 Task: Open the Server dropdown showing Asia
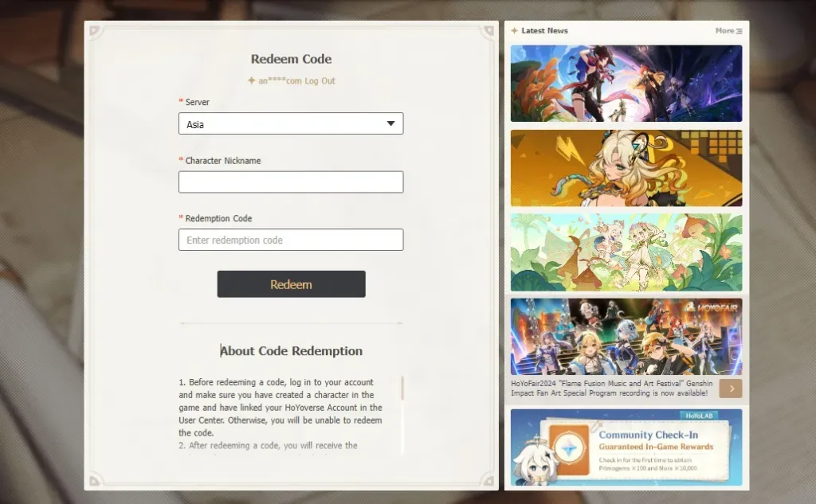tap(291, 123)
